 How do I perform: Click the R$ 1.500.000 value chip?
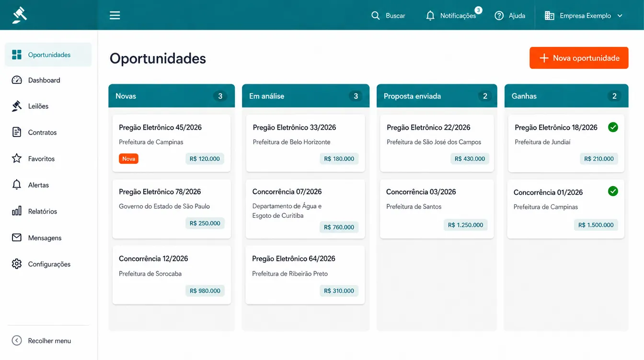pos(596,225)
